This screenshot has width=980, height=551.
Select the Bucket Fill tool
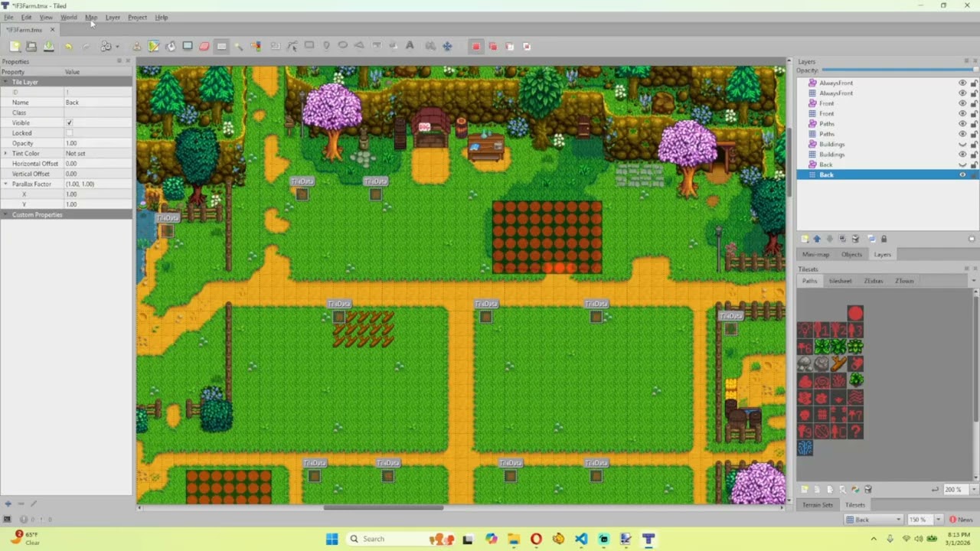pyautogui.click(x=170, y=46)
